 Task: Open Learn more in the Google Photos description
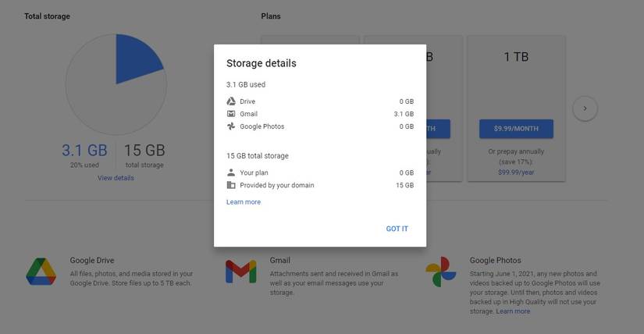click(x=513, y=311)
